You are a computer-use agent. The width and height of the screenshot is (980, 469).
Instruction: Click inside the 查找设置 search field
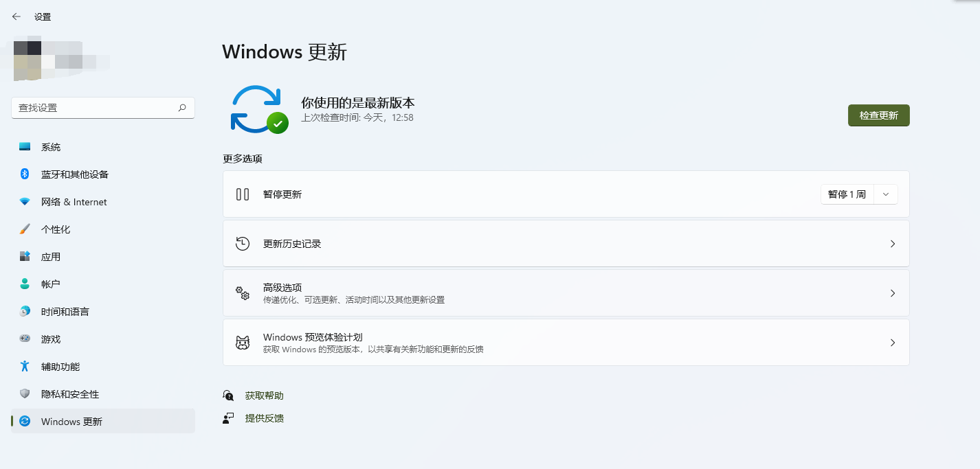coord(96,108)
